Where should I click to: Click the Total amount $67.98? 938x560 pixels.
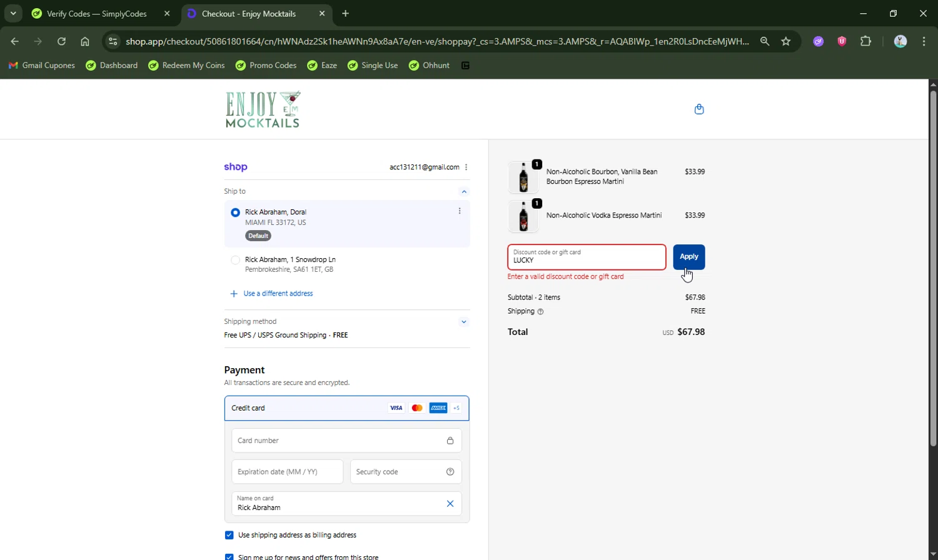point(691,332)
